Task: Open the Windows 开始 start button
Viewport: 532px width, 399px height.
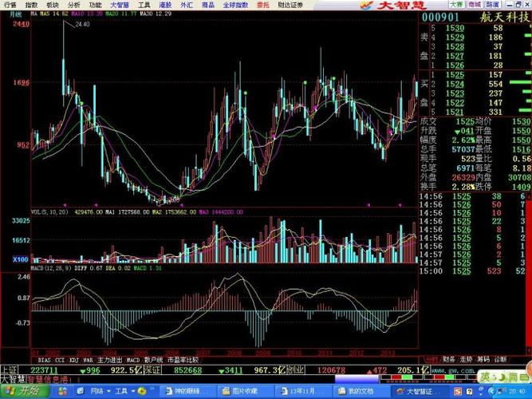Action: 23,391
